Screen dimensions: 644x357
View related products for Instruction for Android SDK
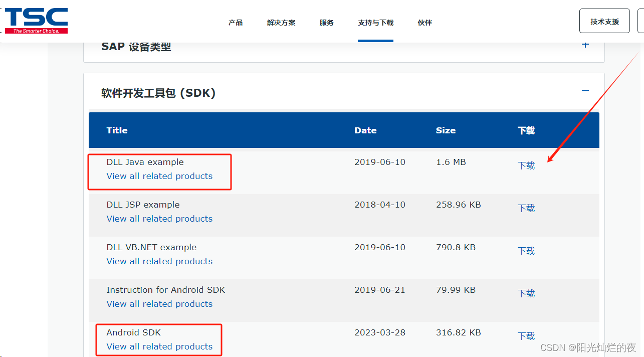pos(159,304)
